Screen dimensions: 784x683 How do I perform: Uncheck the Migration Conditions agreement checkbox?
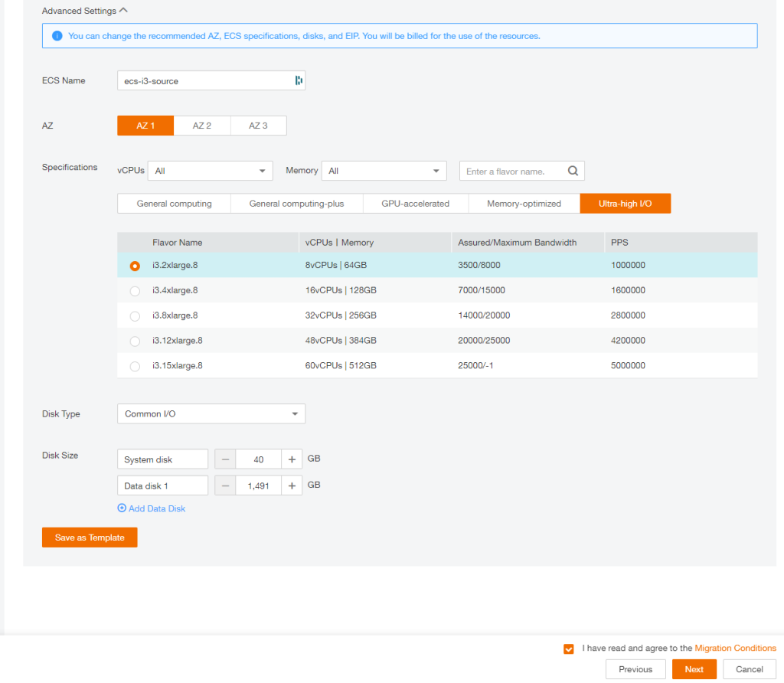click(569, 648)
